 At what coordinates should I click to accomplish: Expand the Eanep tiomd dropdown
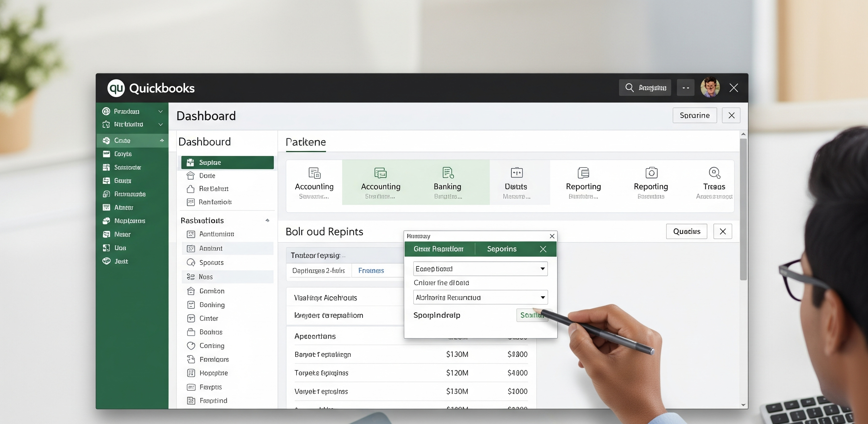[x=542, y=269]
